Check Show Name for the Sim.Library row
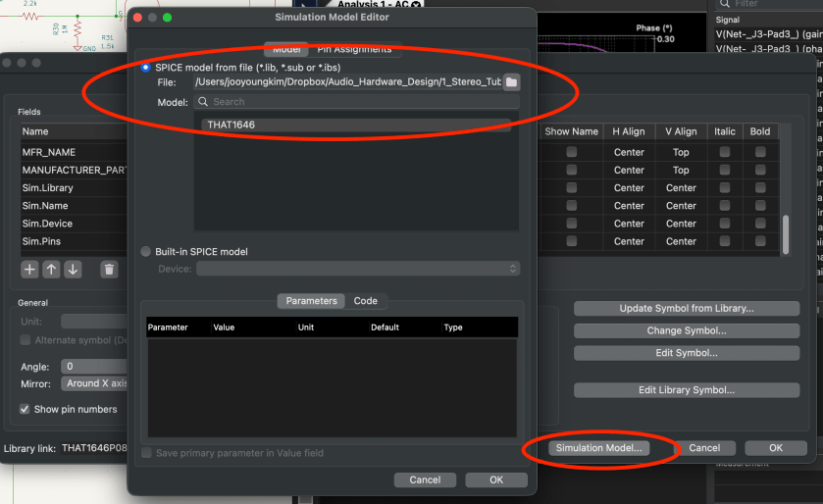823x504 pixels. pos(571,188)
